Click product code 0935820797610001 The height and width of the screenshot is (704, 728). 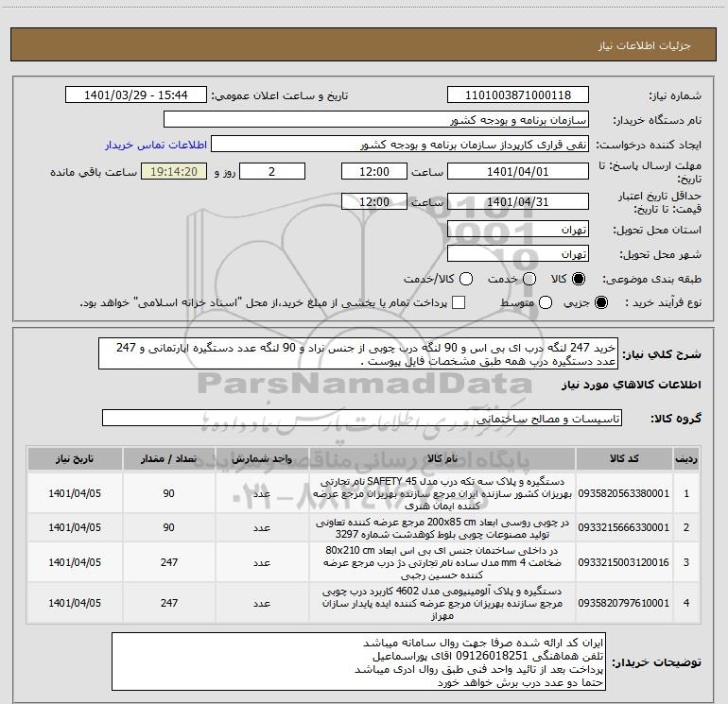[x=624, y=603]
